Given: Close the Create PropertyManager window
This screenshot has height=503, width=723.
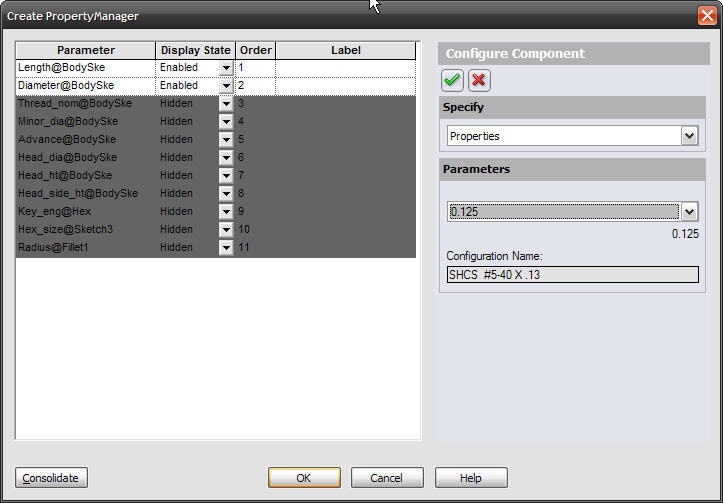Looking at the screenshot, I should point(707,16).
